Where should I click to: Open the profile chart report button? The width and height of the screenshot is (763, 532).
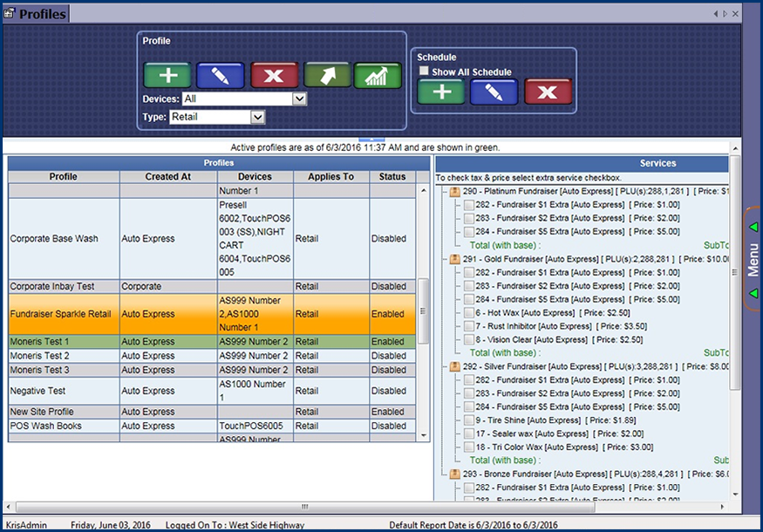(377, 76)
